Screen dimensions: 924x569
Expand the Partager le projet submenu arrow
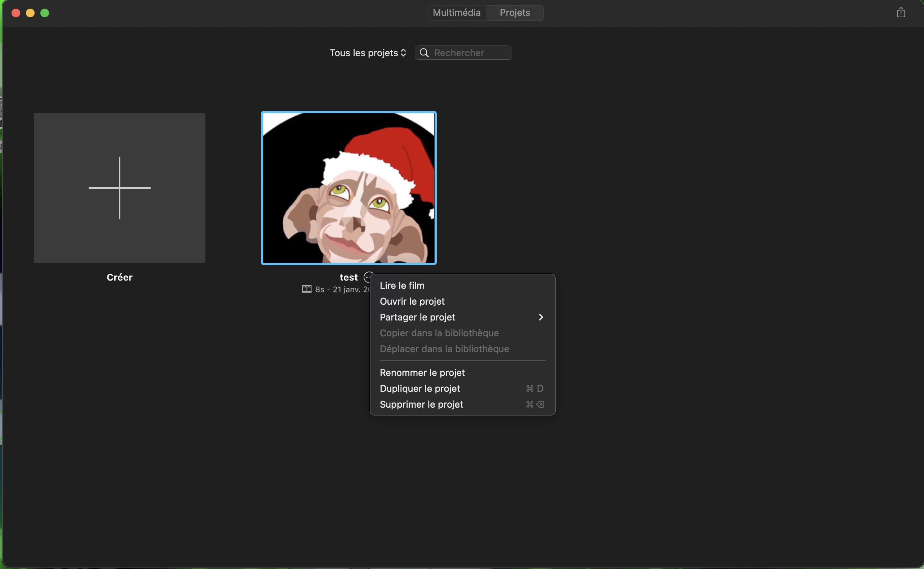pos(541,317)
